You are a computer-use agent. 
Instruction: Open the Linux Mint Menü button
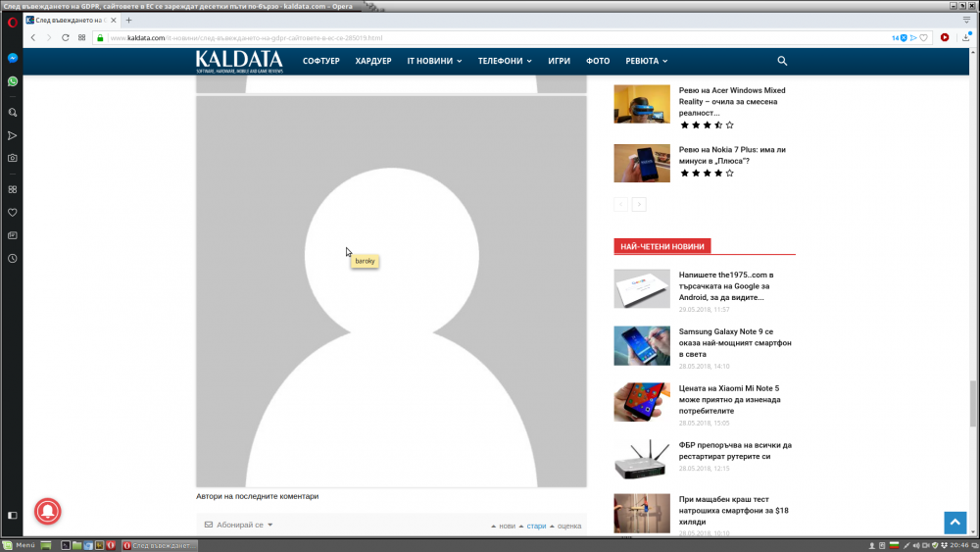coord(19,545)
